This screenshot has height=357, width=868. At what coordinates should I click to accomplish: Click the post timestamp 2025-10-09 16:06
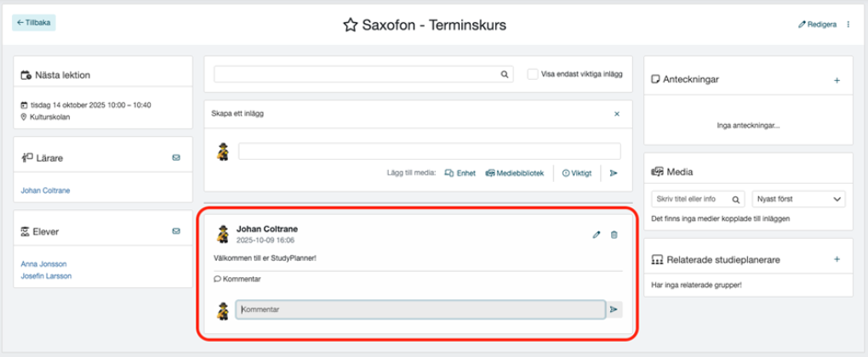click(266, 241)
